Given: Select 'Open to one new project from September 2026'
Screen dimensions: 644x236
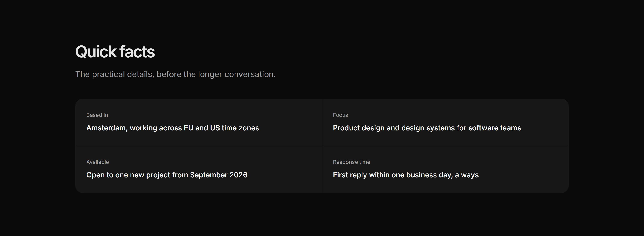Looking at the screenshot, I should [167, 175].
